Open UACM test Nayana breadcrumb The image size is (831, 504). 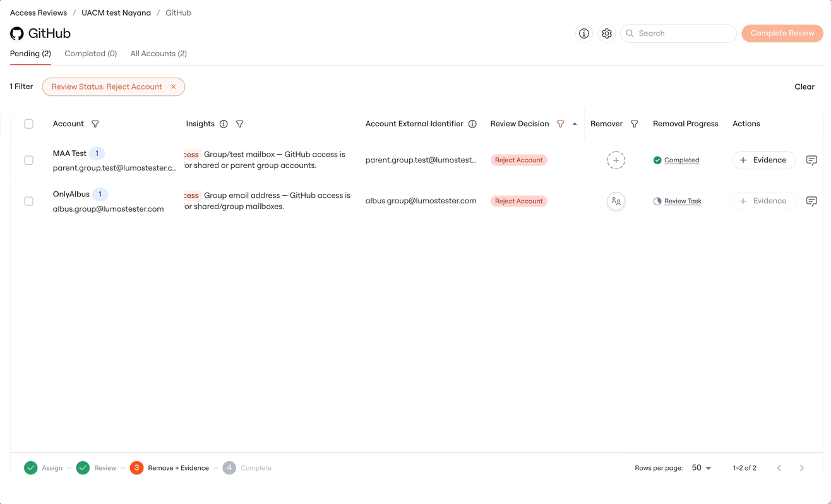(x=116, y=13)
